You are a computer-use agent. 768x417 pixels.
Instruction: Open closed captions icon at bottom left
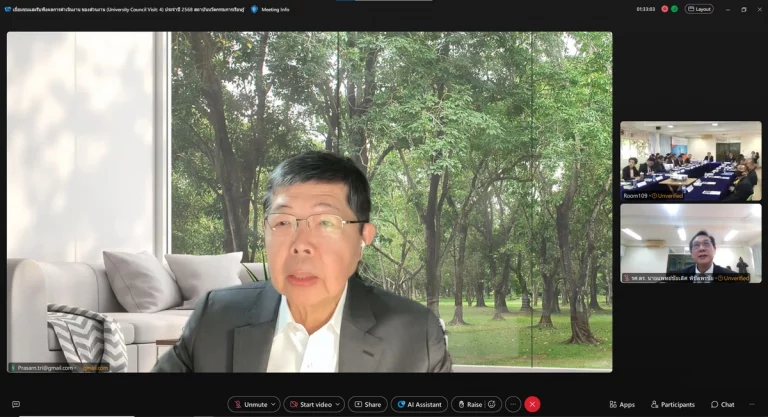coord(15,404)
